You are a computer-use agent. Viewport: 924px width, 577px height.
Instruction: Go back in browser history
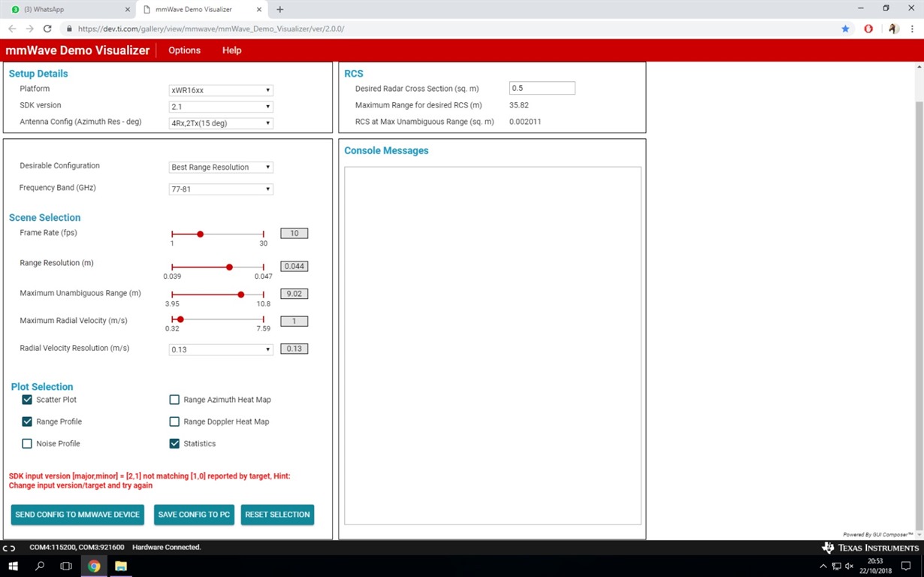point(12,29)
